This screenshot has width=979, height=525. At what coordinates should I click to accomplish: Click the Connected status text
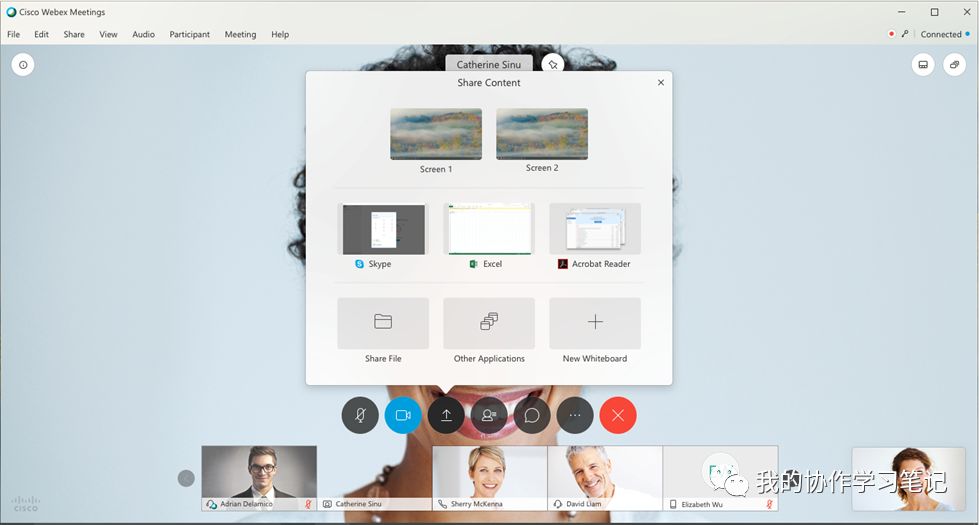(940, 34)
